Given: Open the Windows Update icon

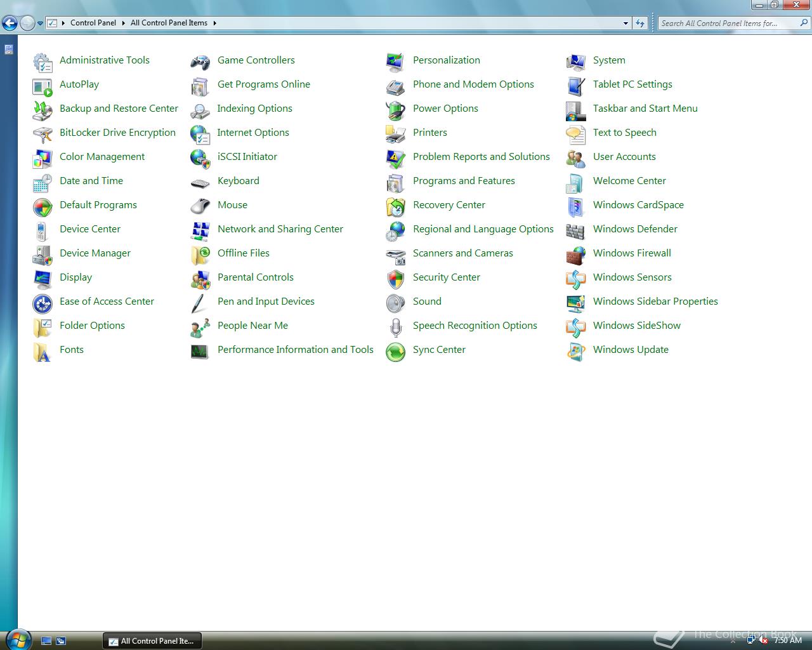Looking at the screenshot, I should click(576, 352).
